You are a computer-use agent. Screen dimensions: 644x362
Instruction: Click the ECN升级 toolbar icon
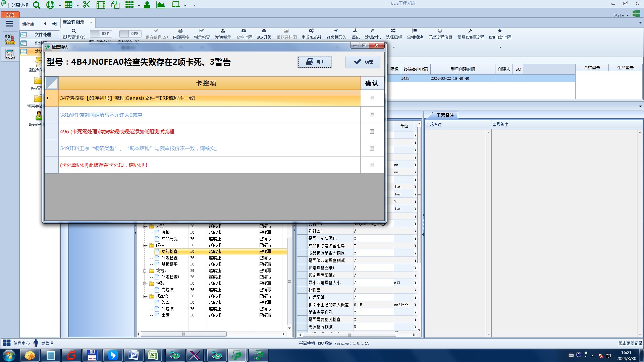coord(264,31)
